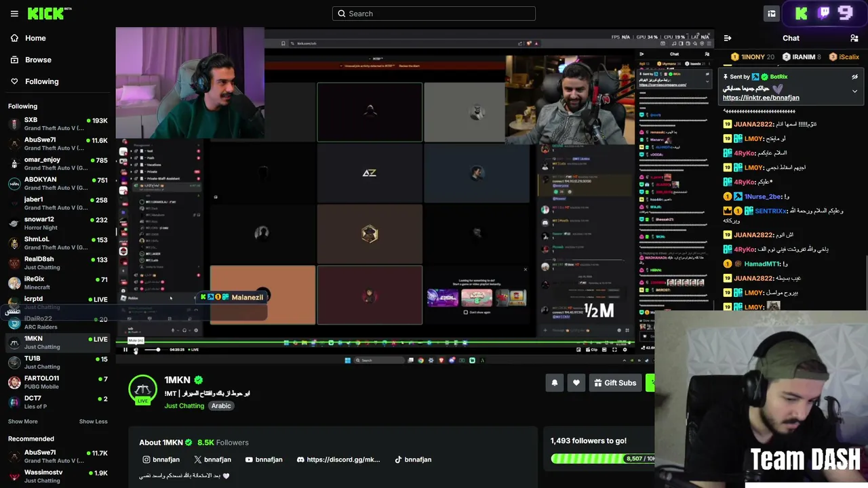Screen dimensions: 868x488
Task: Expand the pinned message chevron
Action: pyautogui.click(x=855, y=91)
